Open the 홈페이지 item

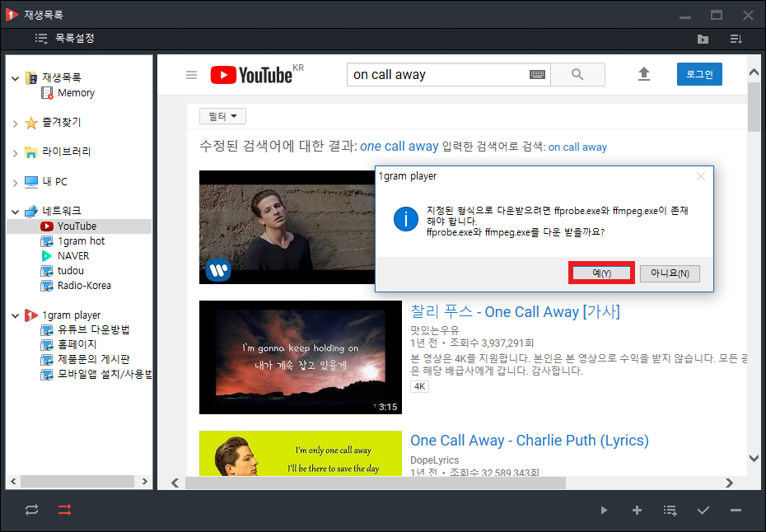point(77,344)
